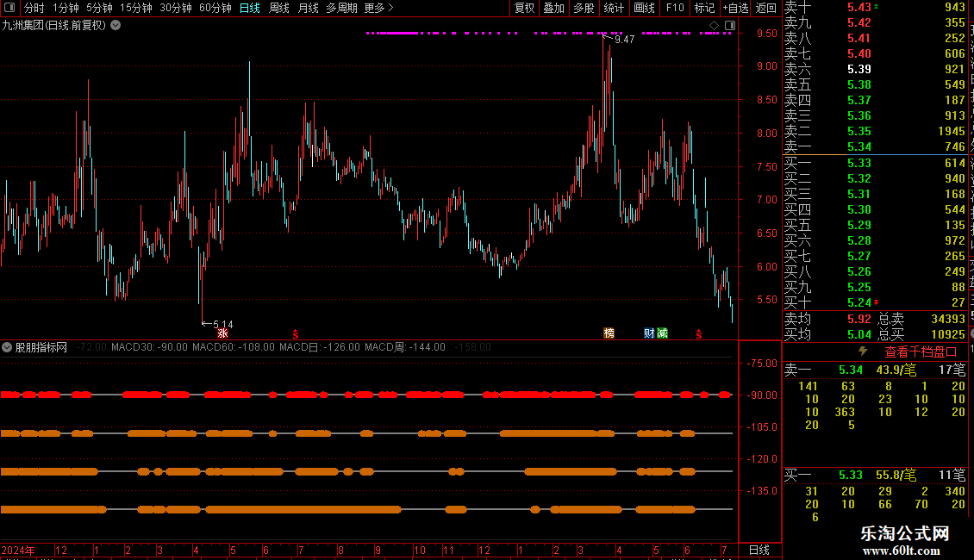Click the 财 financial marker icon
974x560 pixels.
click(x=649, y=333)
